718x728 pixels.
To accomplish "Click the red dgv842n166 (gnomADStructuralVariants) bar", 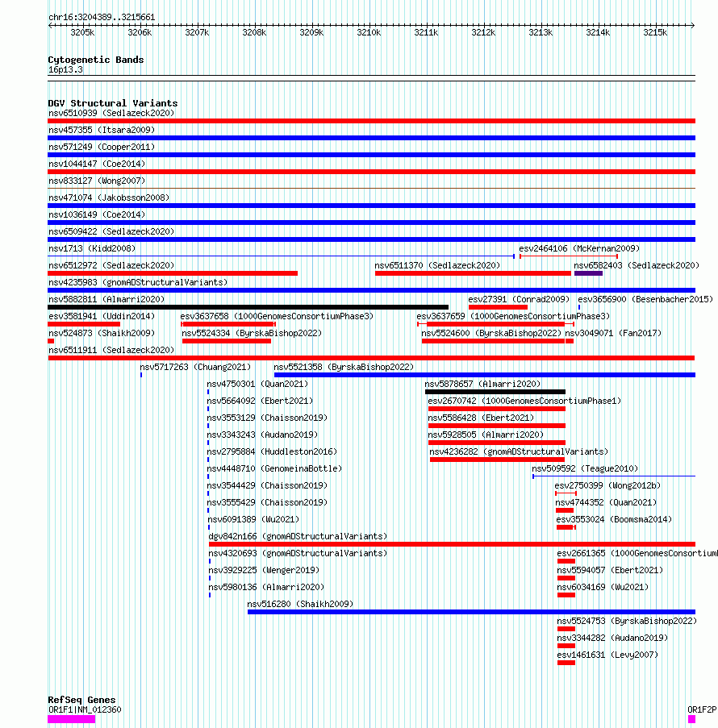I will (x=452, y=544).
